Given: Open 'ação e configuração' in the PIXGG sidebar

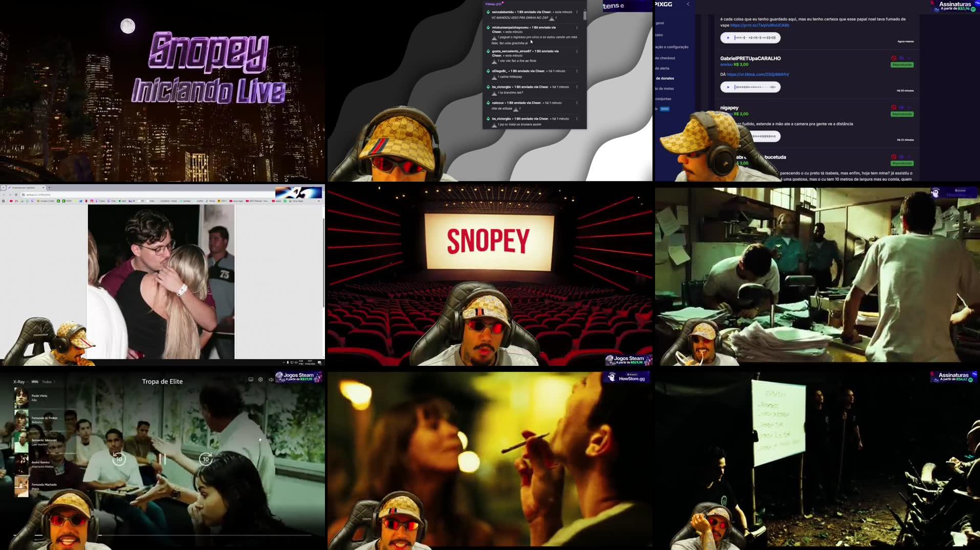Looking at the screenshot, I should 672,47.
